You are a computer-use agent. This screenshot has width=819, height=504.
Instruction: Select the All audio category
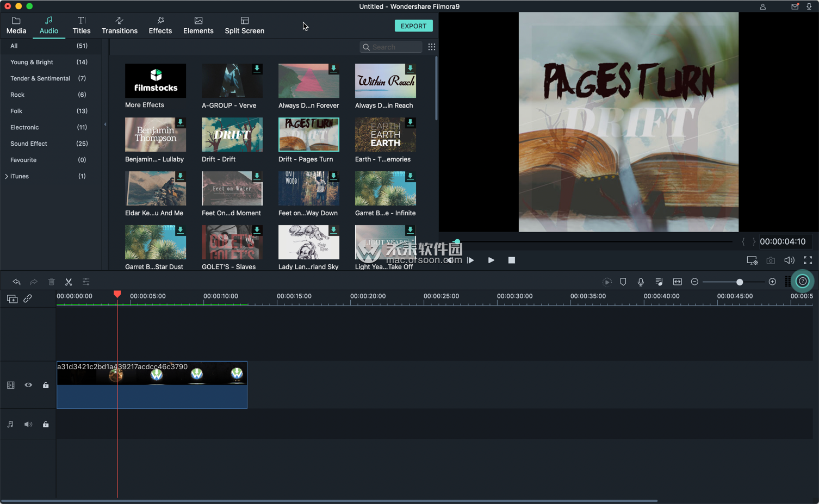(51, 46)
